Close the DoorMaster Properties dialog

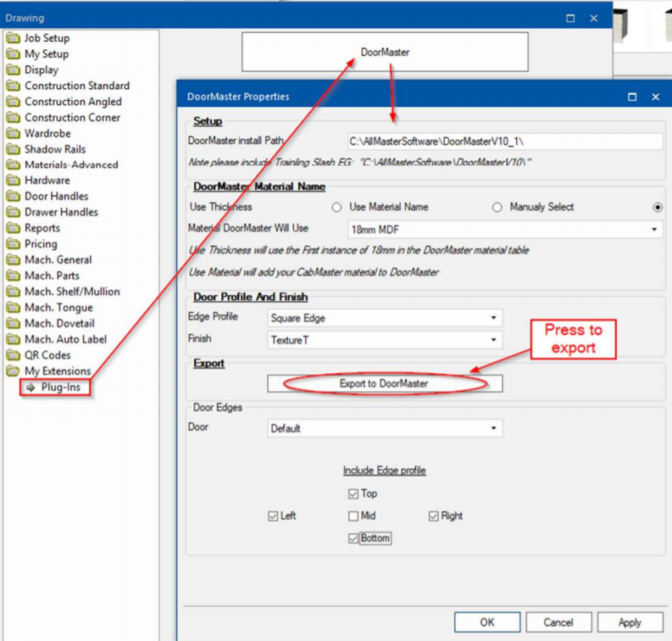(655, 97)
